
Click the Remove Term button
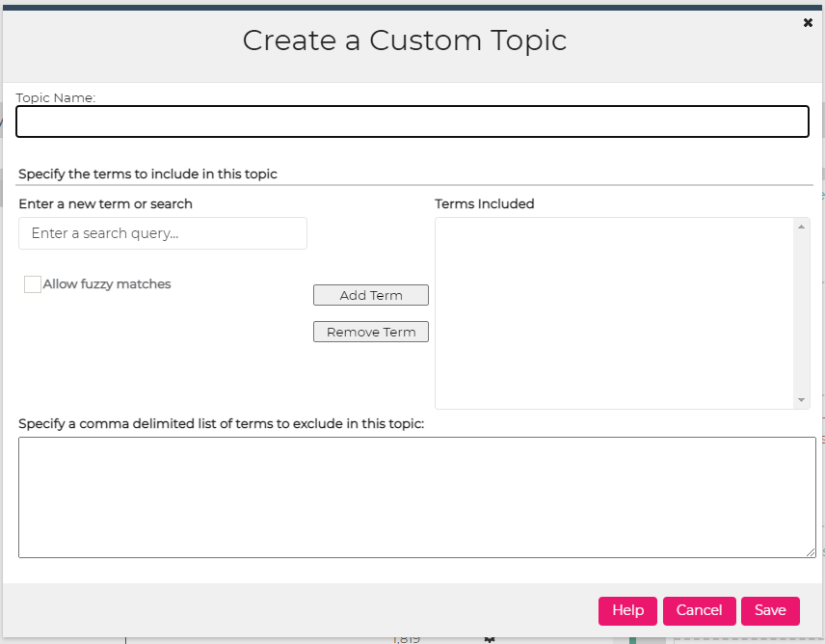(371, 332)
